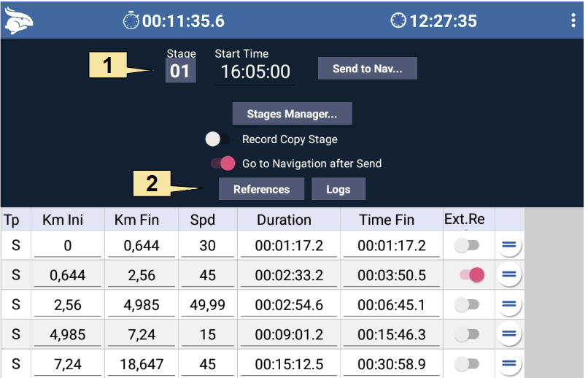
Task: Turn on Ext.Re for the first segment row
Action: pyautogui.click(x=467, y=246)
